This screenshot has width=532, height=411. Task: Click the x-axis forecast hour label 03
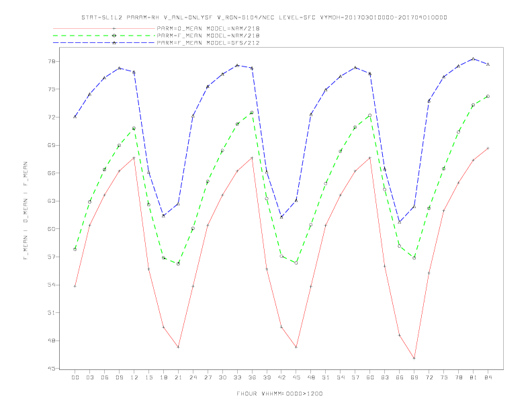[x=90, y=377]
